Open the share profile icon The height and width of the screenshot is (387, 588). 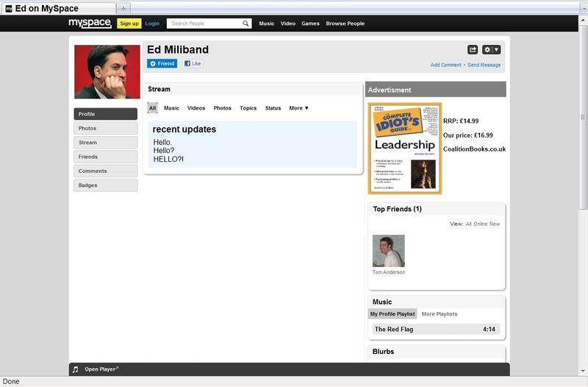click(473, 49)
